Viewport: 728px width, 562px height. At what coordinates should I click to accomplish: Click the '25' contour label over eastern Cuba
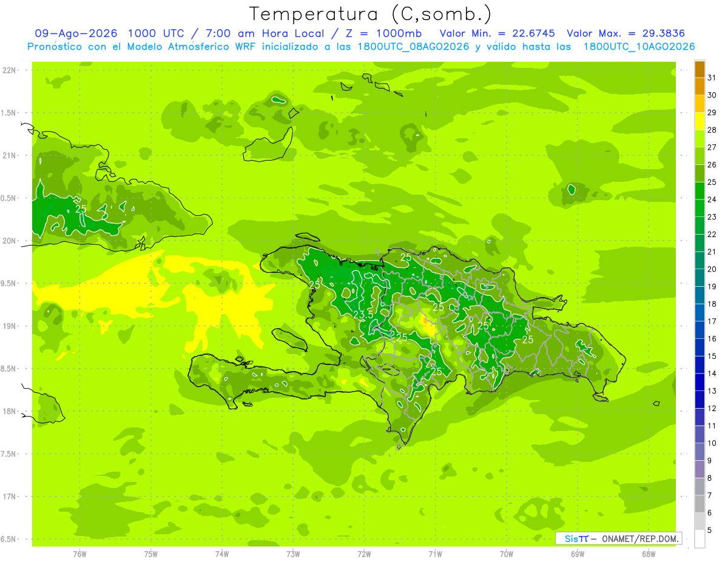(81, 209)
